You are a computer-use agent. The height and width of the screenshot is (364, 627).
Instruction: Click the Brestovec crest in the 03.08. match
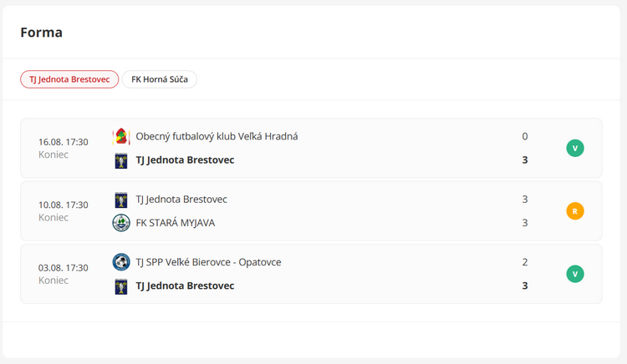[121, 286]
